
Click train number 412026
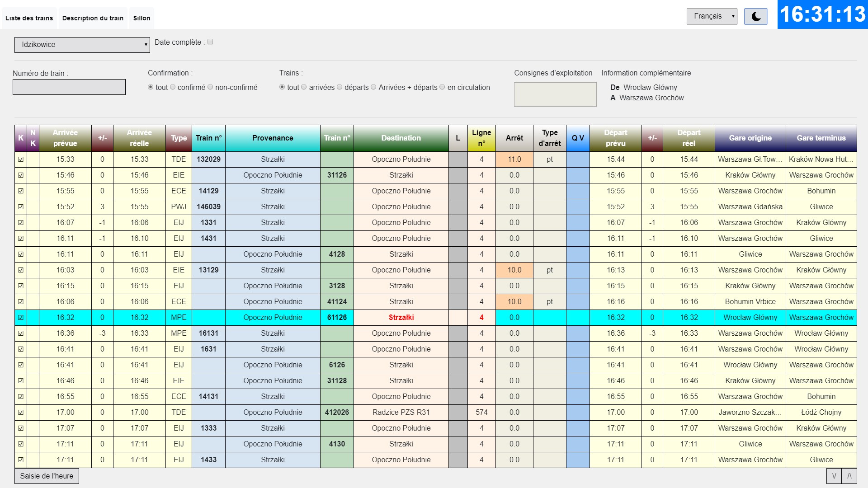click(x=337, y=413)
